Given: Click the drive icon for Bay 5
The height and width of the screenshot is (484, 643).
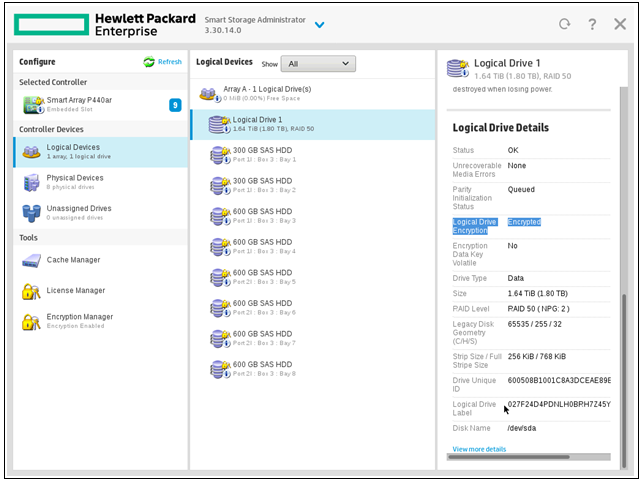Looking at the screenshot, I should click(220, 278).
